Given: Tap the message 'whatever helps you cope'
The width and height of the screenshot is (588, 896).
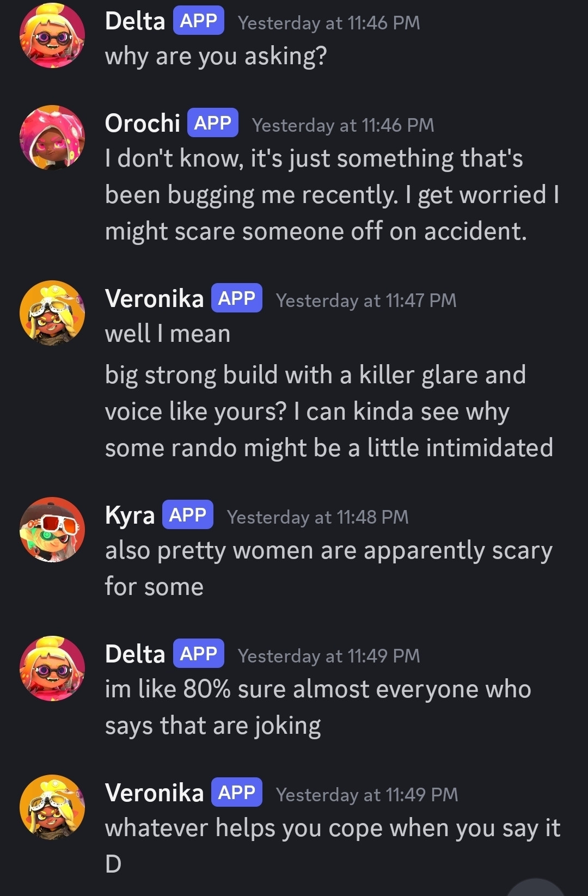Looking at the screenshot, I should coord(333,845).
